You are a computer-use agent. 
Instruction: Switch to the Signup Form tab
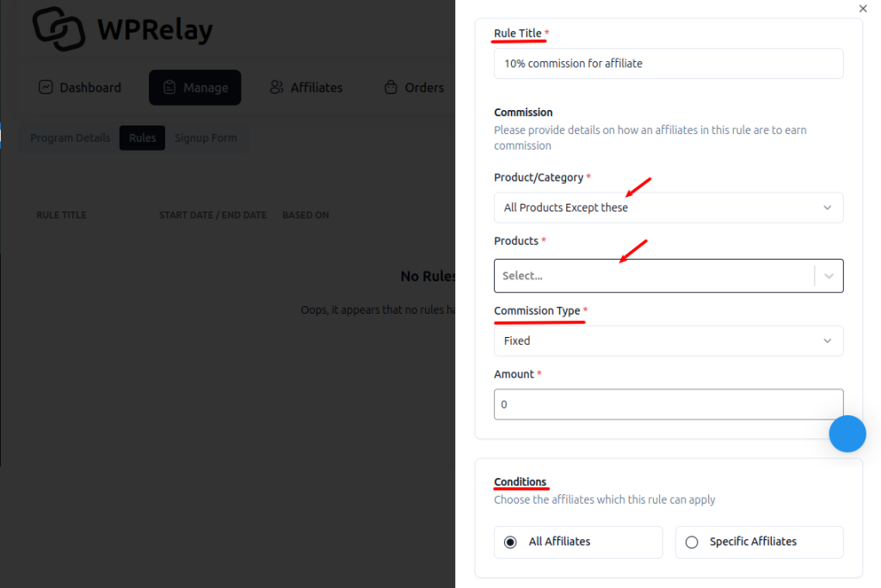coord(206,138)
